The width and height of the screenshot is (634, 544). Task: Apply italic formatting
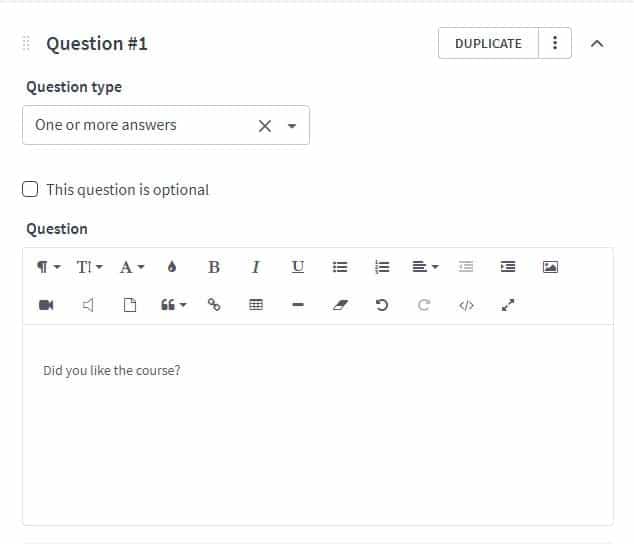pyautogui.click(x=256, y=267)
